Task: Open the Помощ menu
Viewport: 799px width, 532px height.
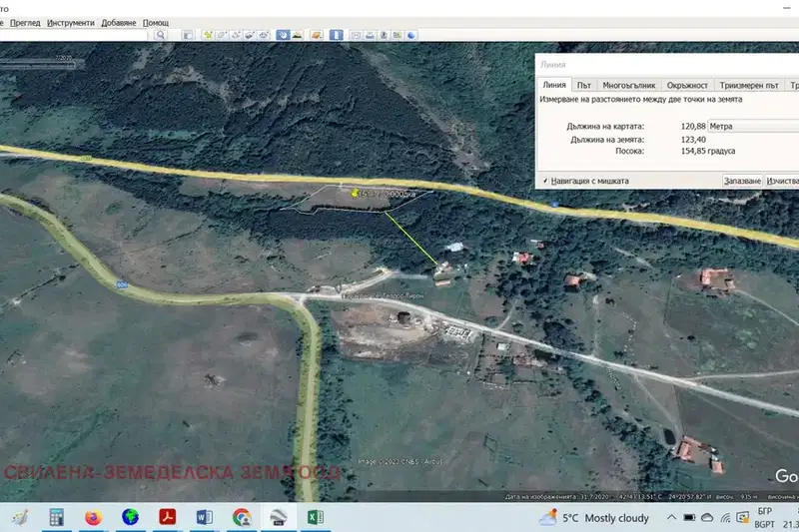Action: [156, 23]
